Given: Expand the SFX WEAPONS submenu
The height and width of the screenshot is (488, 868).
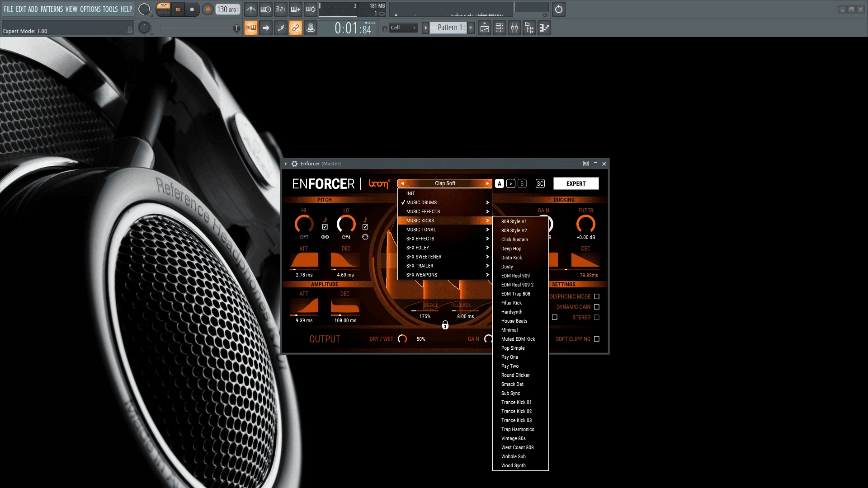Looking at the screenshot, I should point(445,275).
